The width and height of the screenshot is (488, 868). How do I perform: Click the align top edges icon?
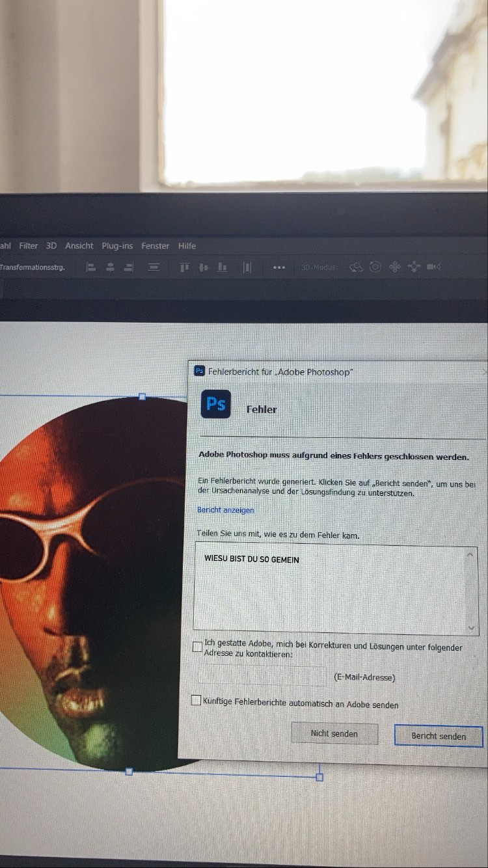[185, 267]
